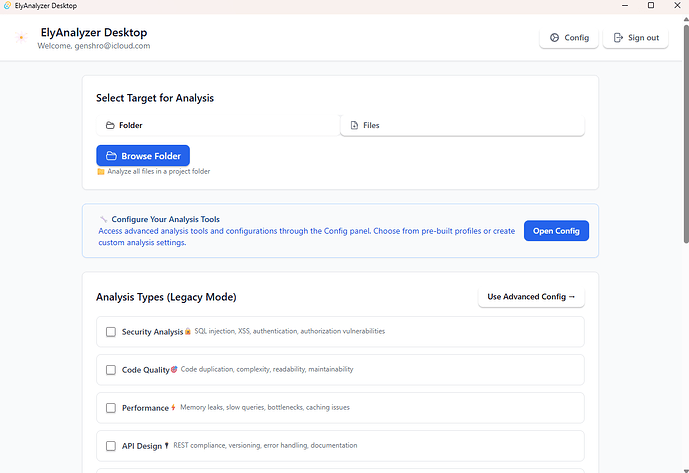Click the welcome email genshro@icloud.com text
689x473 pixels.
[112, 46]
